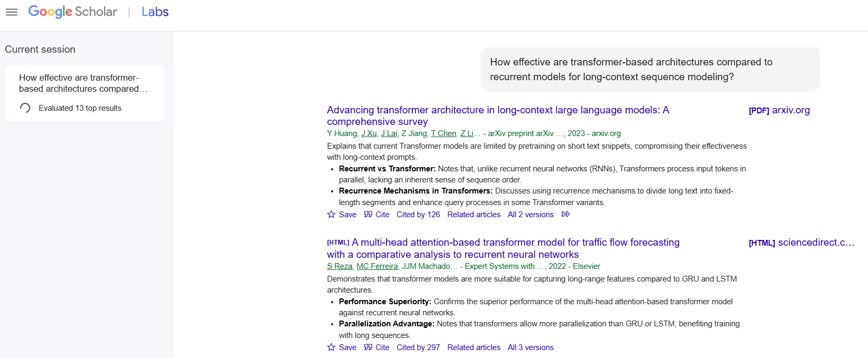Screen dimensions: 868x358
Task: Open the hamburger main menu
Action: 12,12
